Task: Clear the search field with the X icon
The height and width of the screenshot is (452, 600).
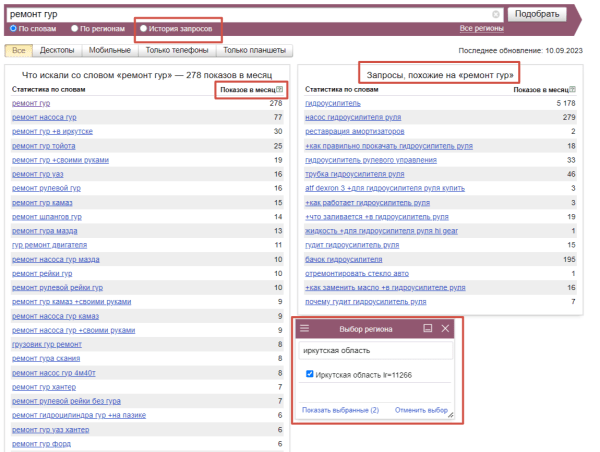Action: pyautogui.click(x=496, y=14)
